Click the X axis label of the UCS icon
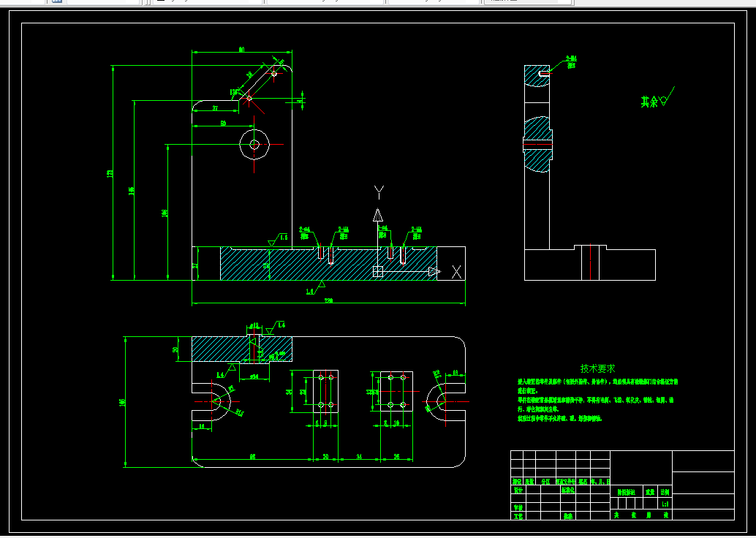 tap(456, 272)
